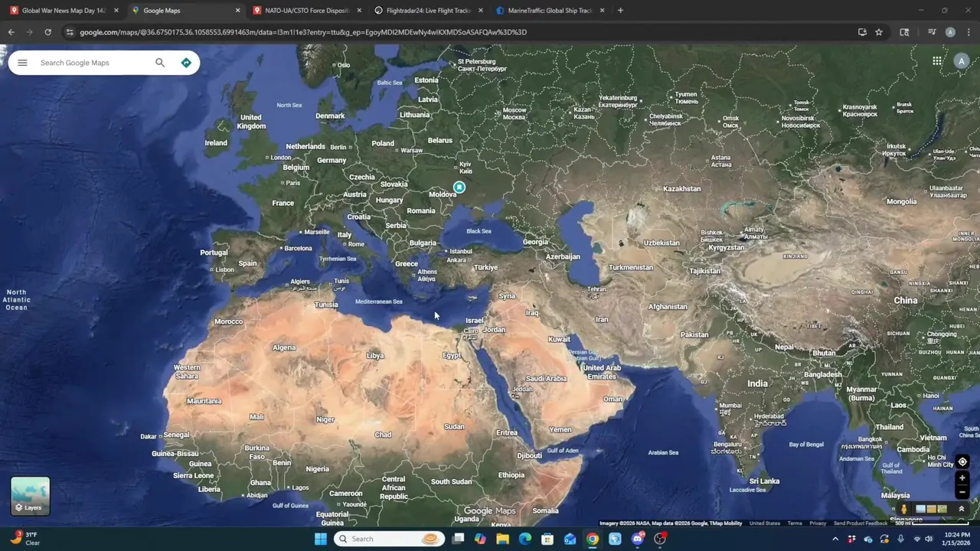
Task: Switch to Global War News Map tab
Action: point(63,11)
